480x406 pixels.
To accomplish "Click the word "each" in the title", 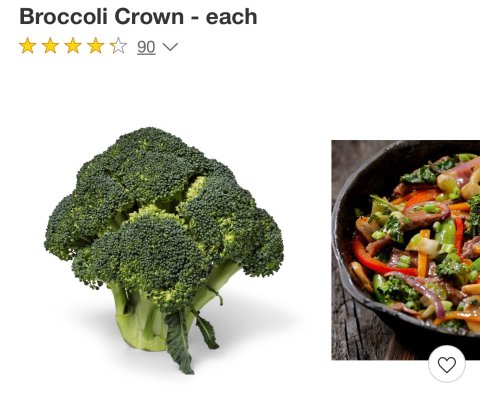I will point(232,16).
